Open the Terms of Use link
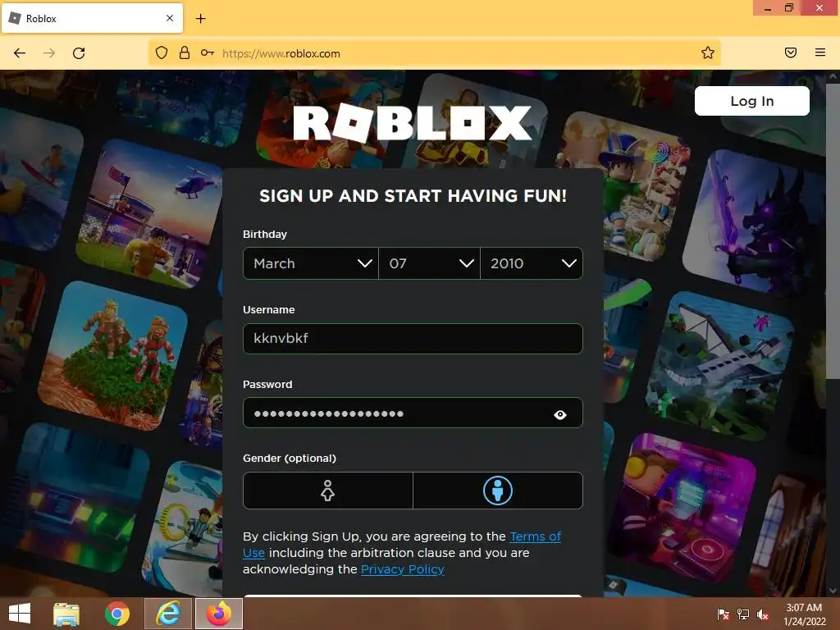The image size is (840, 630). coord(535,536)
